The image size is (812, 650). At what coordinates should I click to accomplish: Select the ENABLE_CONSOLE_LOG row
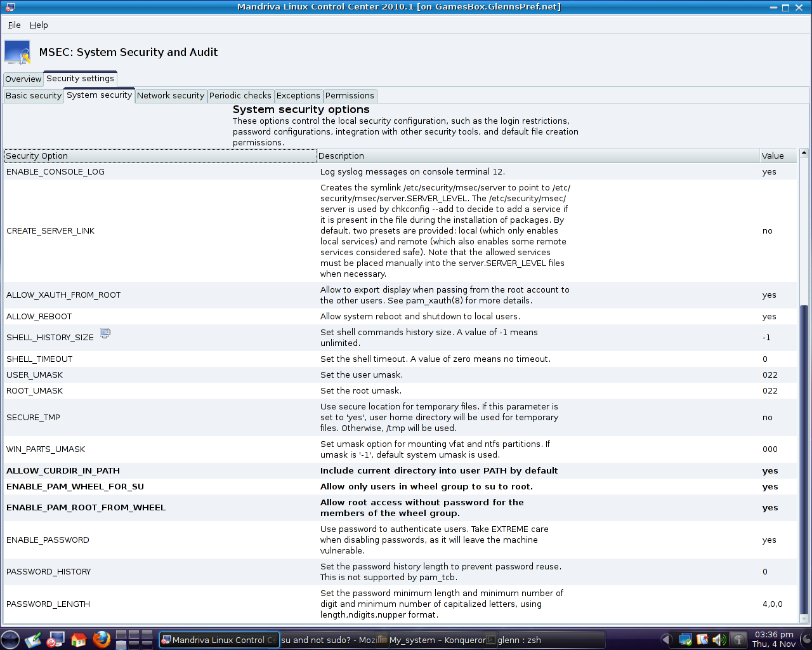400,171
